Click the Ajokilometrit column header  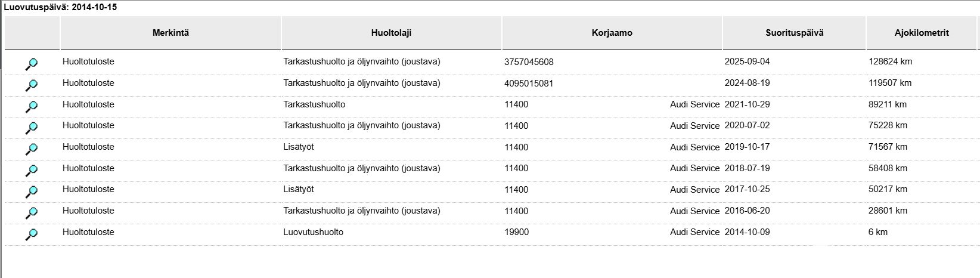922,33
